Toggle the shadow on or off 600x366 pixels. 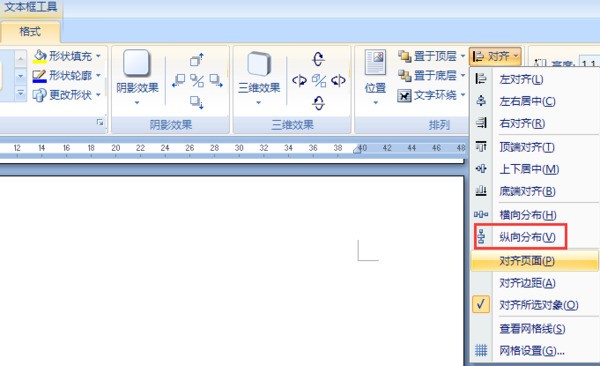click(197, 81)
